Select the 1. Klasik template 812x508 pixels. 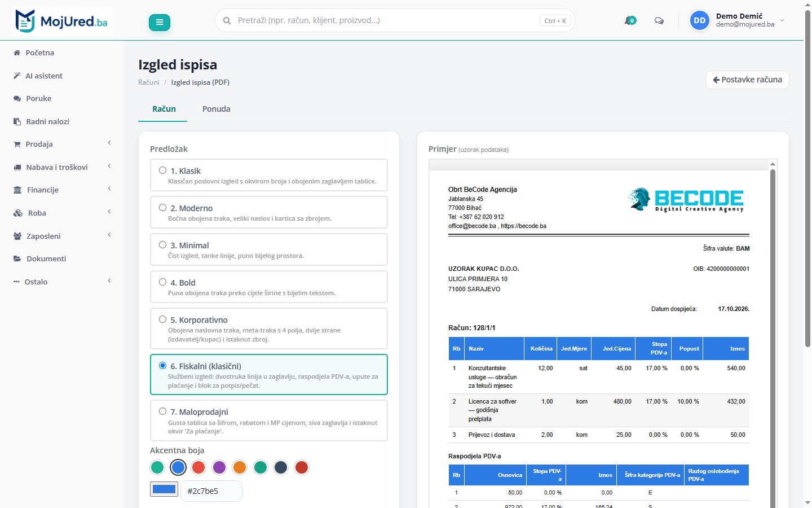coord(269,175)
